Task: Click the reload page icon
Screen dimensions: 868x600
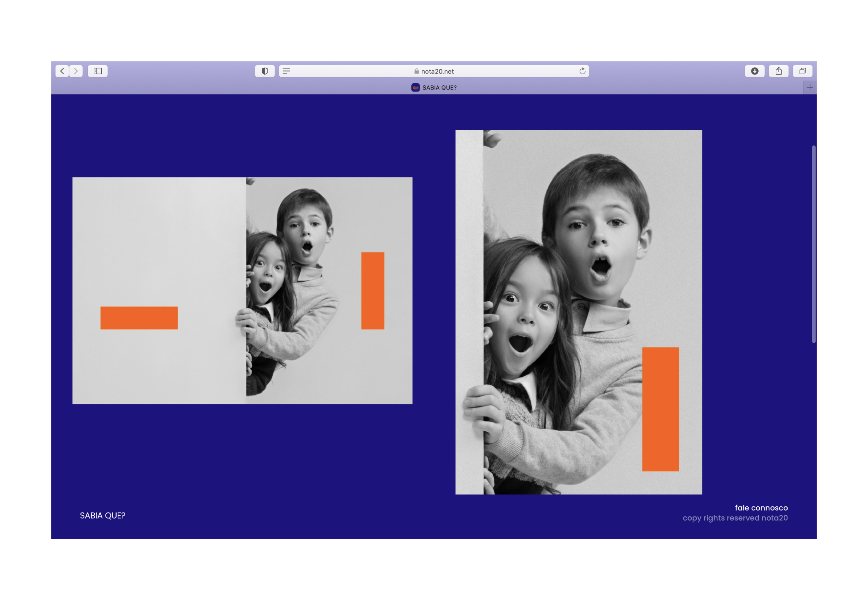Action: click(582, 71)
